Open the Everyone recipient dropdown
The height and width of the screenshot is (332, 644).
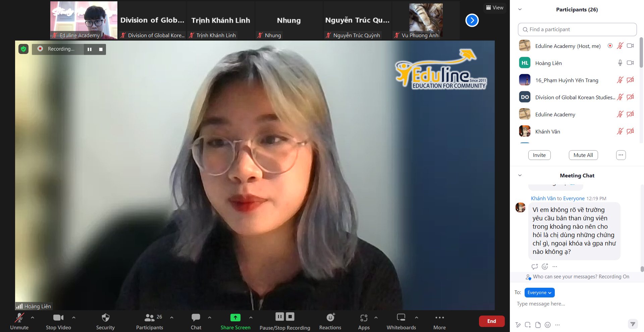click(x=539, y=292)
